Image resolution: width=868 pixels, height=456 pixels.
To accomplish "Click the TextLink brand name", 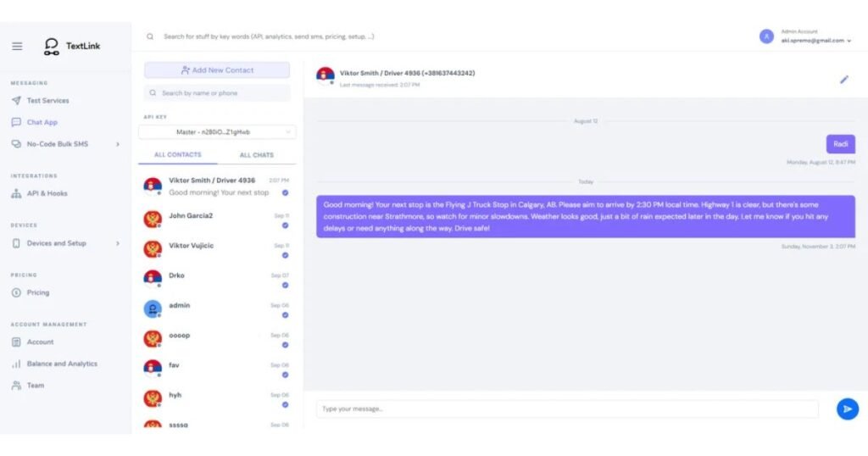I will point(83,46).
